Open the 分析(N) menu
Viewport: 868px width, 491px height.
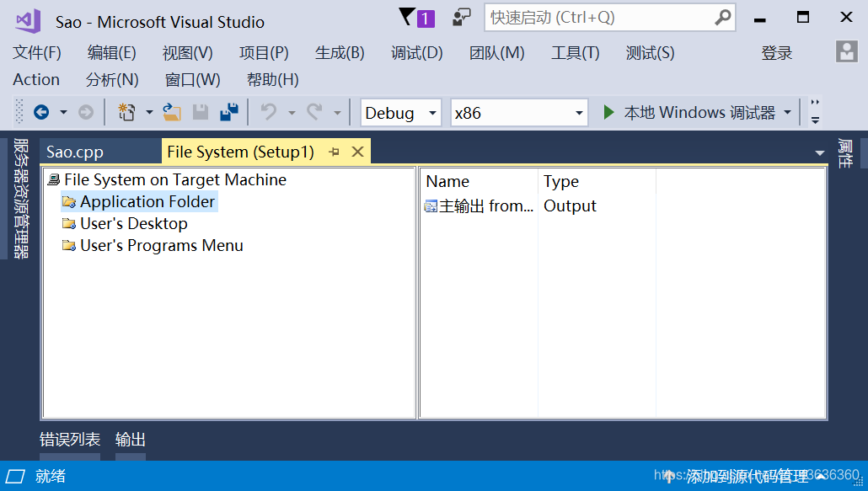(112, 80)
